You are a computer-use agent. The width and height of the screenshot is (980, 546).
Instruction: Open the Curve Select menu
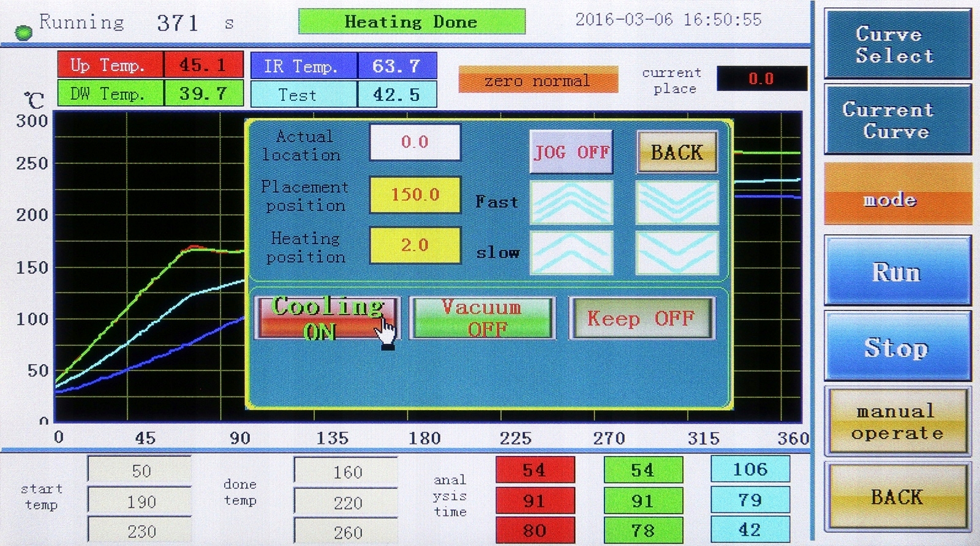click(897, 45)
